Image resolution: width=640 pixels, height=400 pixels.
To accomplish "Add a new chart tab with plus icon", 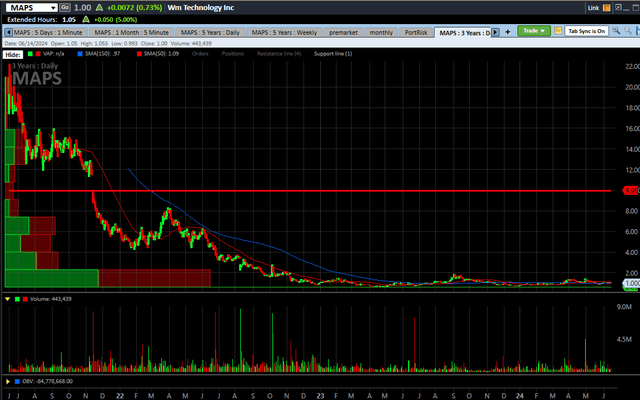I will pos(505,32).
